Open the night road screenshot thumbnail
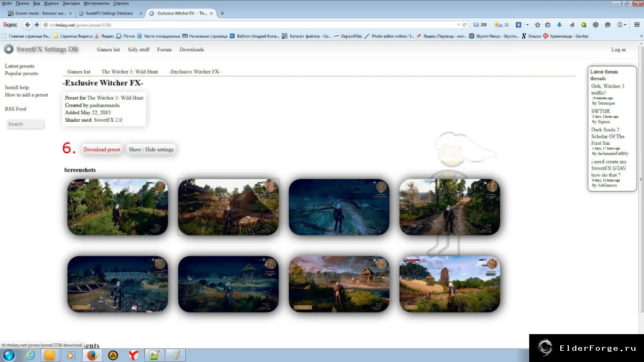This screenshot has width=644, height=362. [x=339, y=207]
